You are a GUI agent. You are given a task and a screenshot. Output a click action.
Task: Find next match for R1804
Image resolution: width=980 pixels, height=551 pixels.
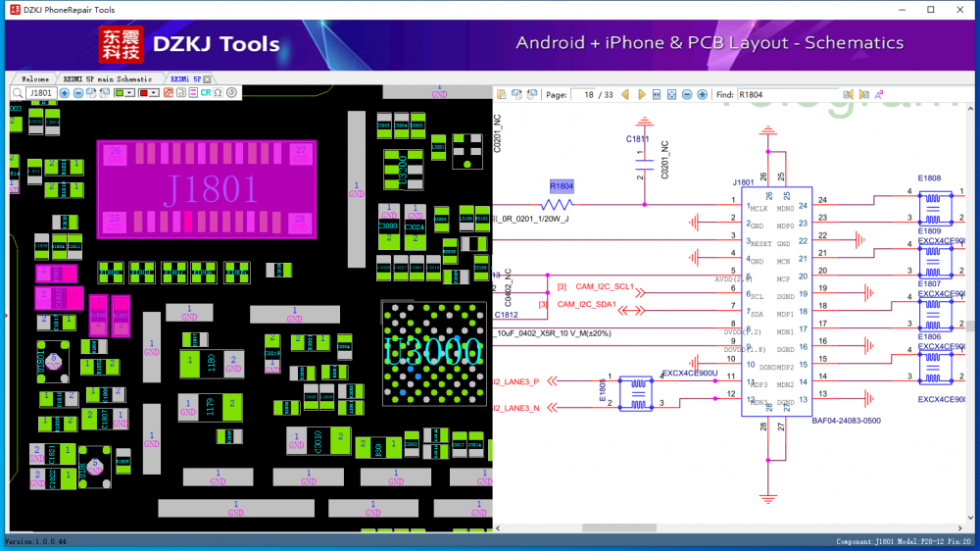coord(863,95)
